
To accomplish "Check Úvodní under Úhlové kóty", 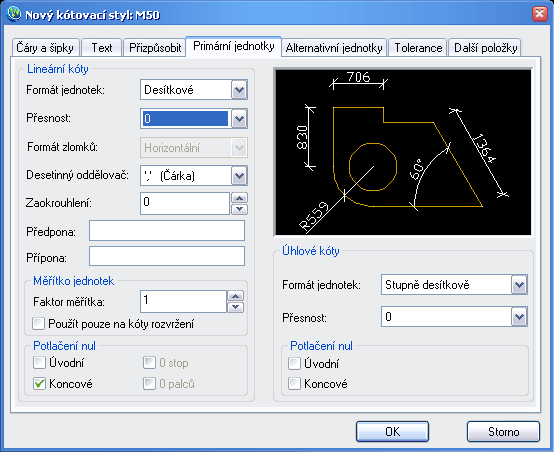I will [294, 363].
